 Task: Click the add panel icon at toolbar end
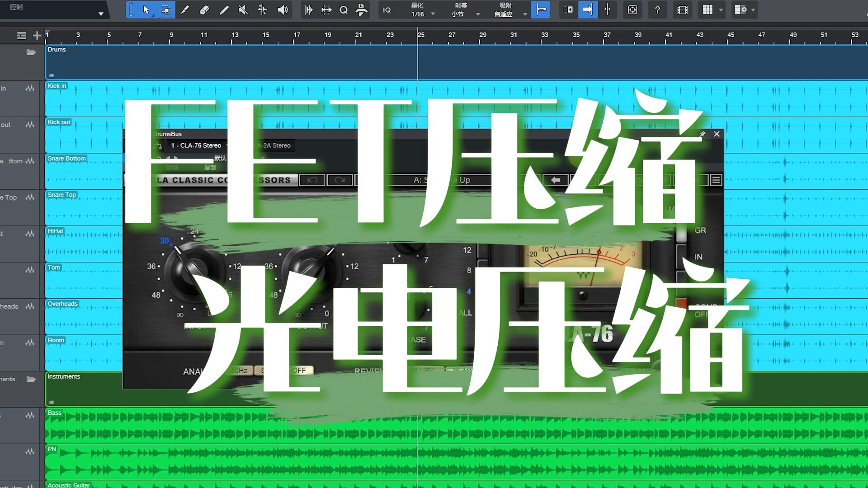pos(740,10)
